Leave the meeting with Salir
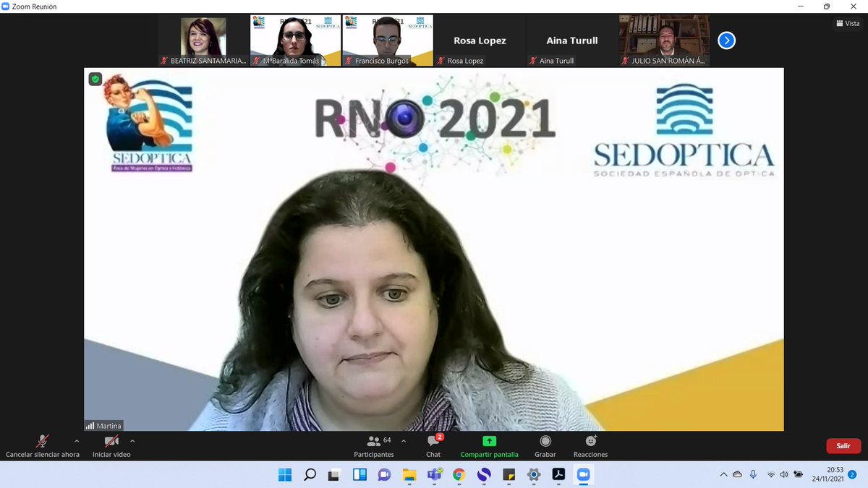The image size is (868, 488). pyautogui.click(x=843, y=446)
